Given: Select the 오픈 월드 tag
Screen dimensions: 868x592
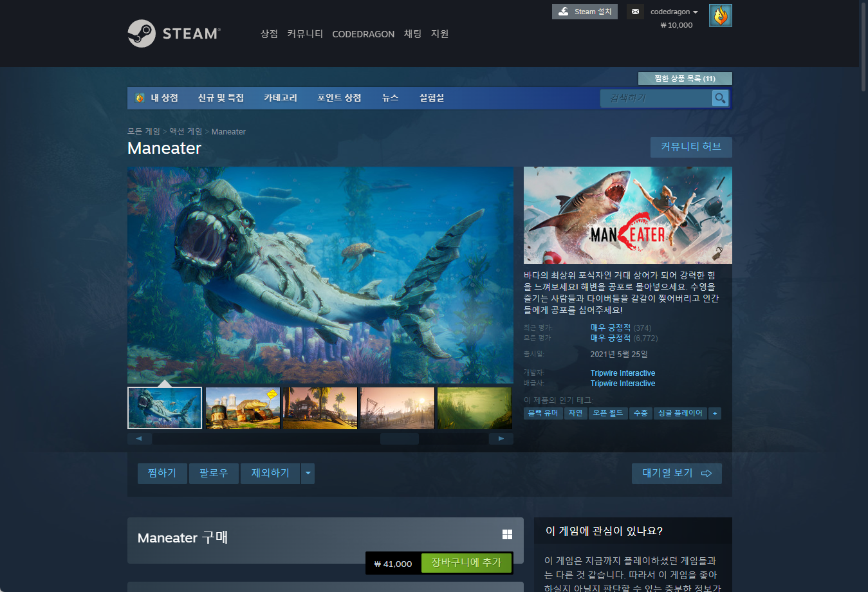Looking at the screenshot, I should coord(608,413).
